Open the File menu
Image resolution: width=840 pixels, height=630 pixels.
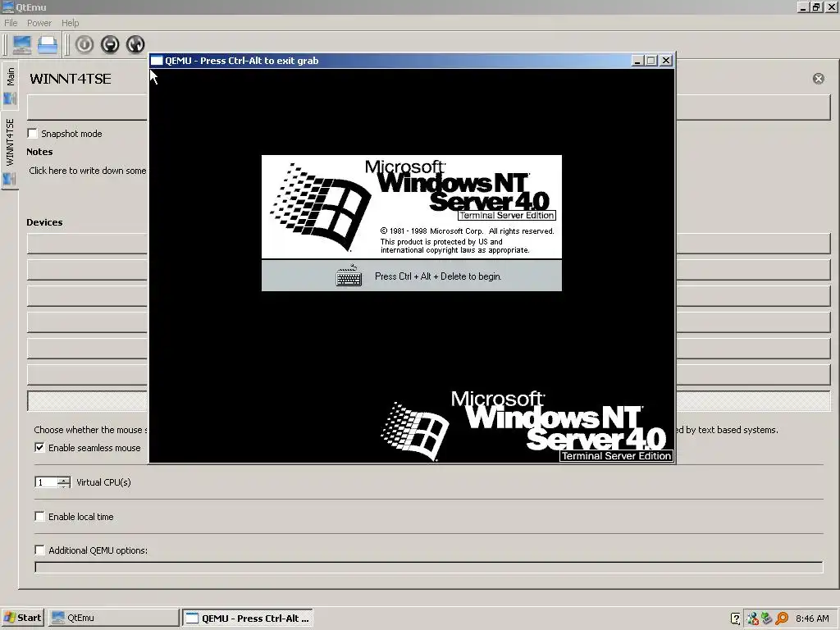click(x=11, y=23)
